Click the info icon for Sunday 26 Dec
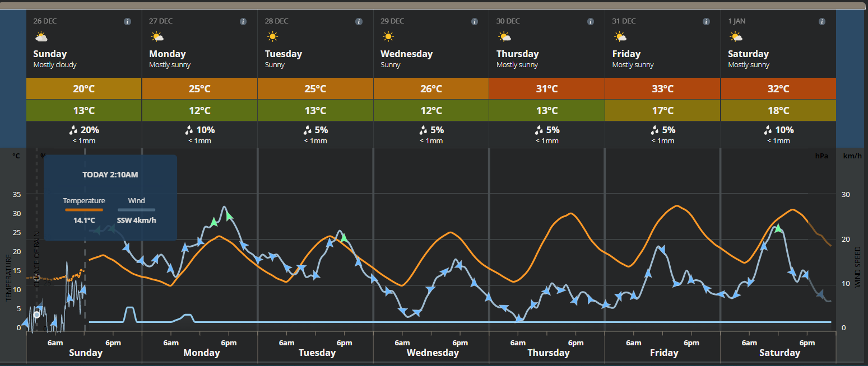Image resolution: width=868 pixels, height=366 pixels. [127, 22]
